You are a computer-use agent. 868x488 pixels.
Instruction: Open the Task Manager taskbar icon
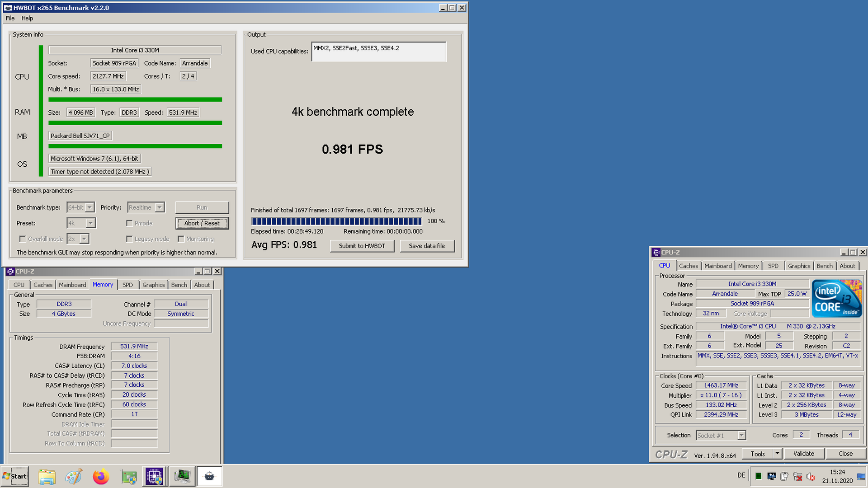click(182, 476)
